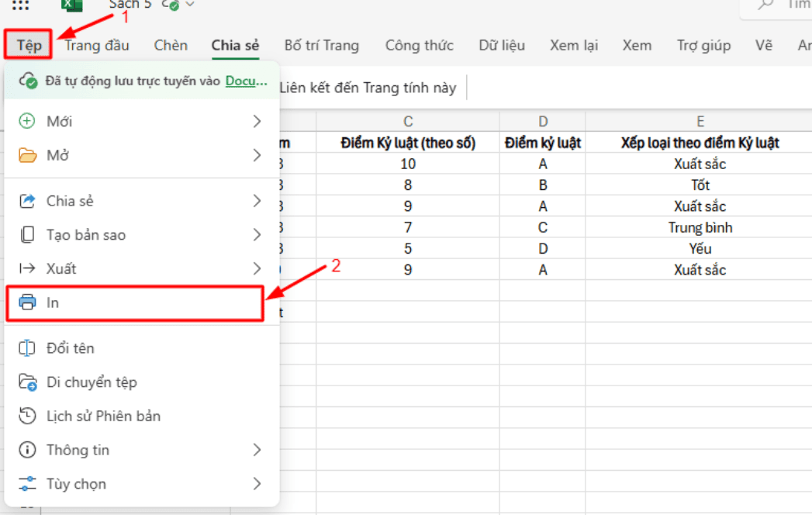This screenshot has width=812, height=515.
Task: Select the Chia sẻ ribbon tab
Action: pos(235,46)
